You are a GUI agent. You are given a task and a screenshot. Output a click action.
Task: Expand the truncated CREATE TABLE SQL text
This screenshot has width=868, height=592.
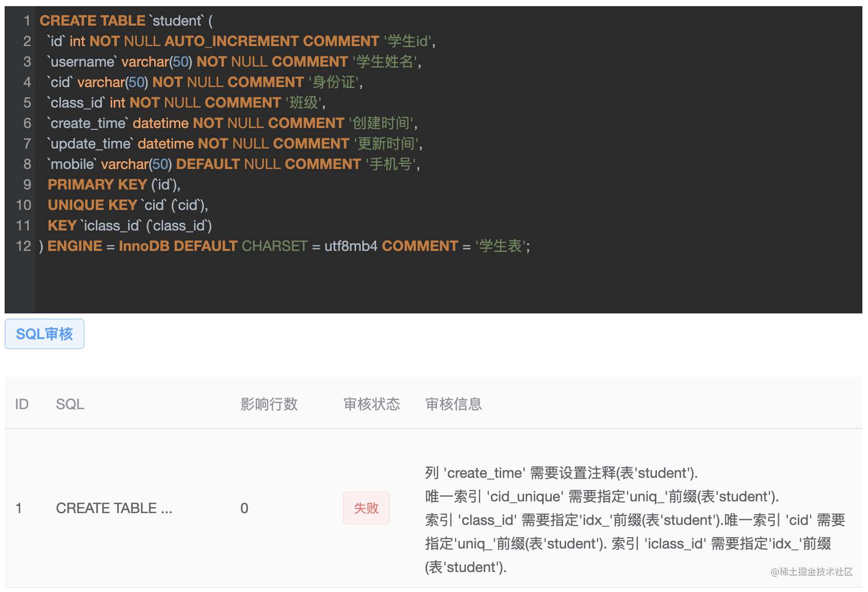pos(114,508)
